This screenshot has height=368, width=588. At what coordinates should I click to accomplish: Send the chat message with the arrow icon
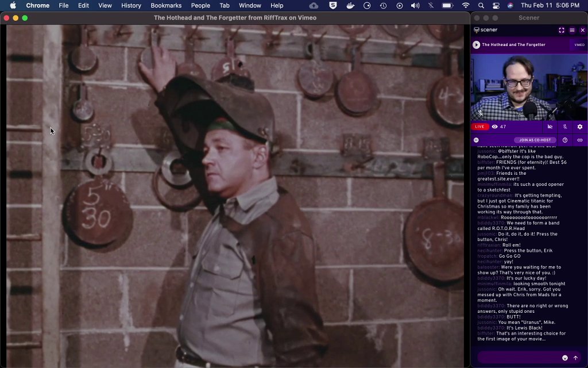click(575, 358)
